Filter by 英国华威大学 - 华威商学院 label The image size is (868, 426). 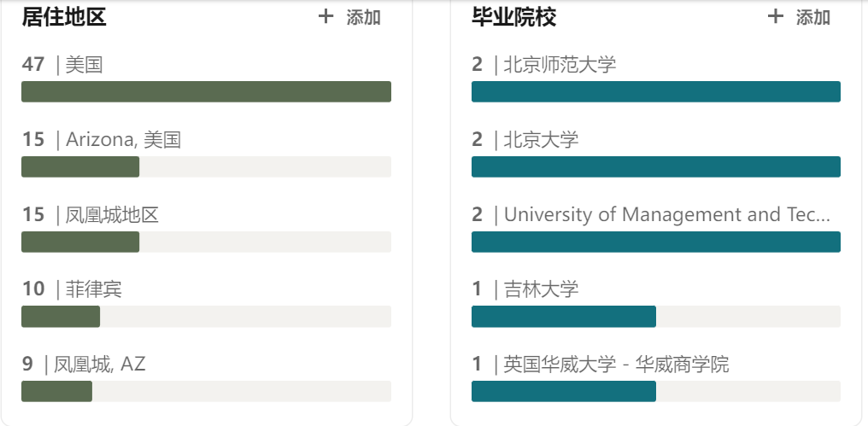point(600,365)
